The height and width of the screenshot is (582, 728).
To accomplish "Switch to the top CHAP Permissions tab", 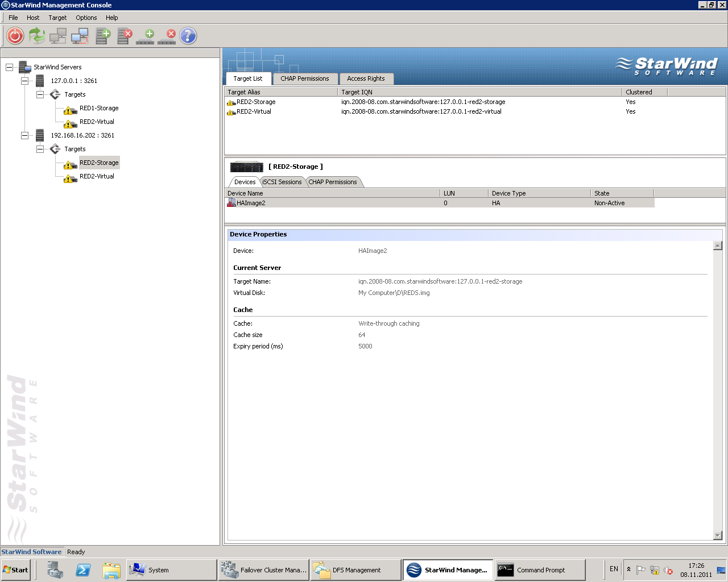I will pos(305,78).
